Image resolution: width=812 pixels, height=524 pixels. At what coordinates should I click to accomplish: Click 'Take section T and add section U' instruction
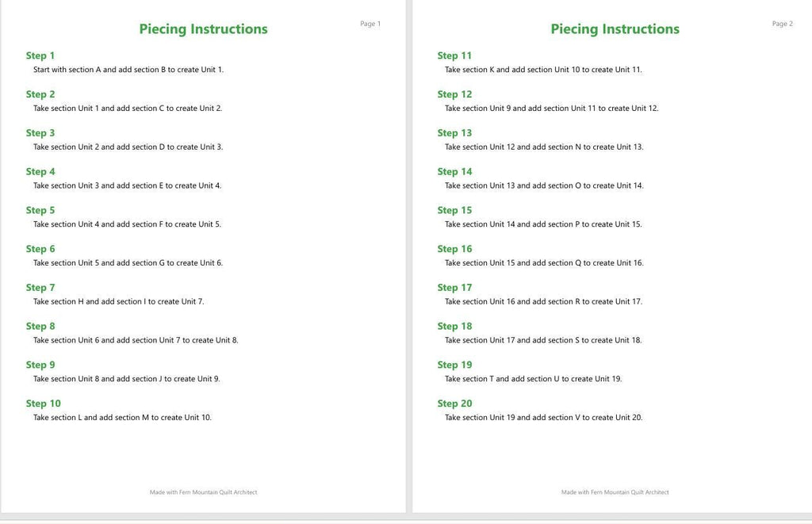pos(534,378)
